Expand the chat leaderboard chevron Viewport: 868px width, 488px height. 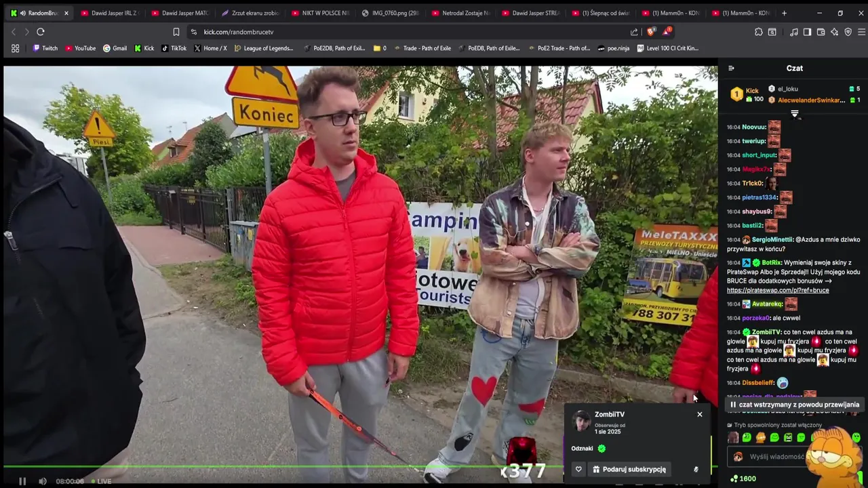(x=795, y=113)
